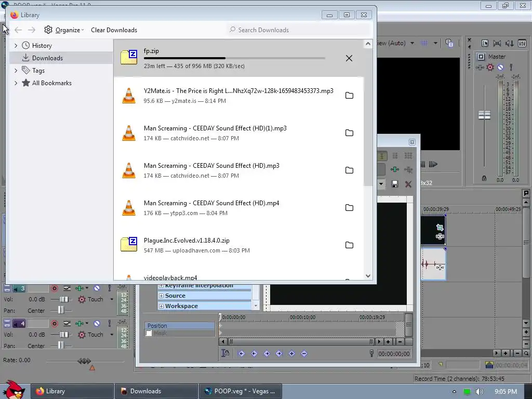This screenshot has width=532, height=399.
Task: Jump to the first keyframe
Action: coord(241,353)
